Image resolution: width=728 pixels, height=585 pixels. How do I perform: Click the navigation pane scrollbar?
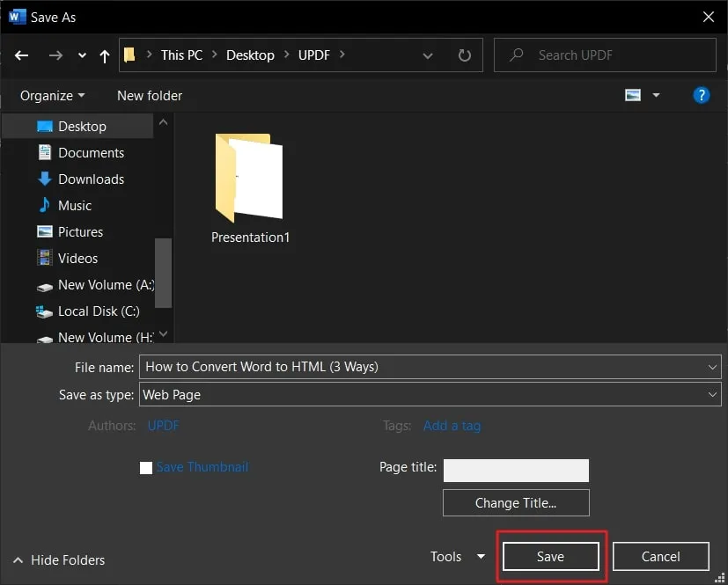pyautogui.click(x=163, y=273)
